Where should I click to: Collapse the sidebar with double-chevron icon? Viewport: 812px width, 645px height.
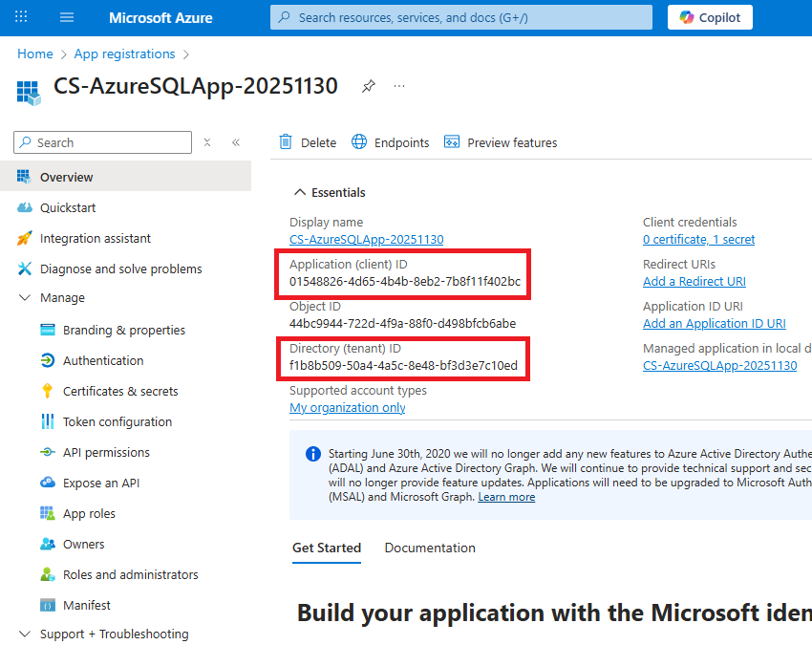click(236, 142)
